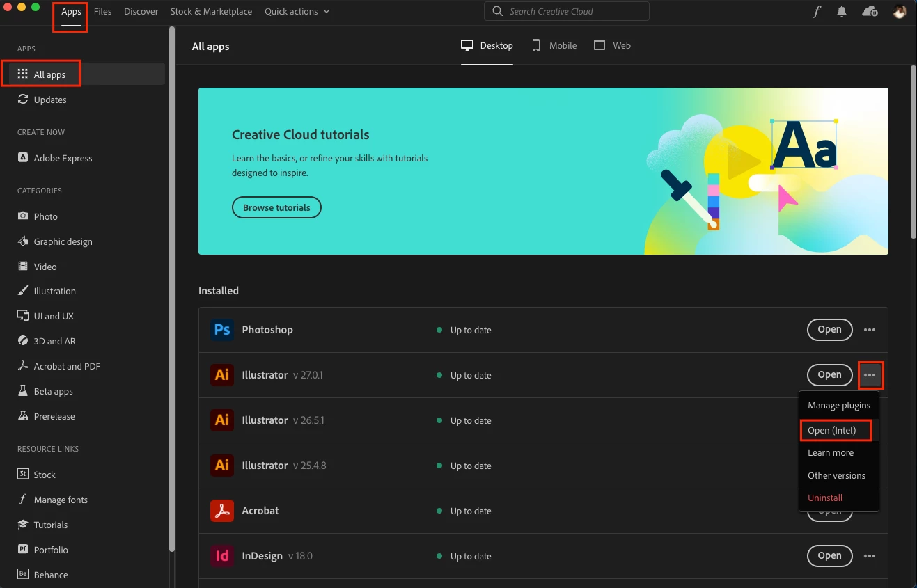Click the main content vertical scrollbar
This screenshot has width=917, height=588.
pos(913,152)
